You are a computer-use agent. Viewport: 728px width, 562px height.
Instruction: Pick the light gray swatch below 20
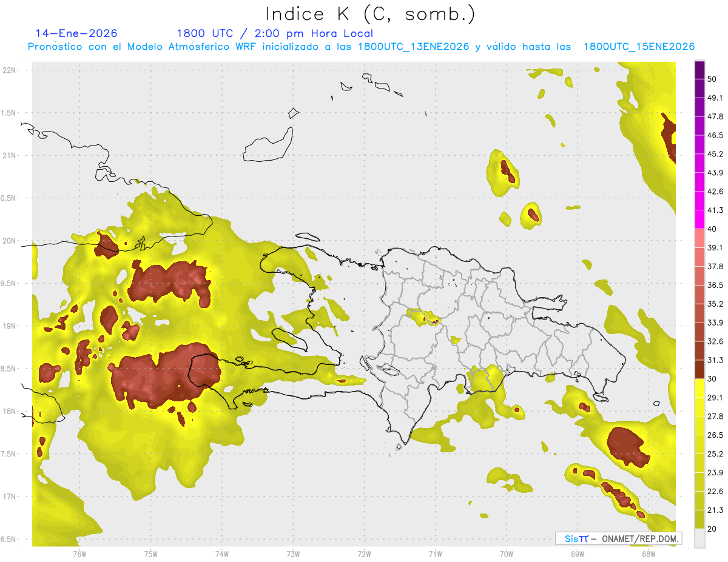tap(699, 538)
